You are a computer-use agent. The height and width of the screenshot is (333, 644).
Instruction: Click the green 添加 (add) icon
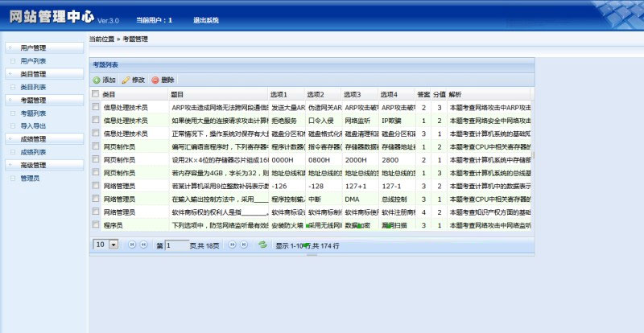pyautogui.click(x=97, y=80)
